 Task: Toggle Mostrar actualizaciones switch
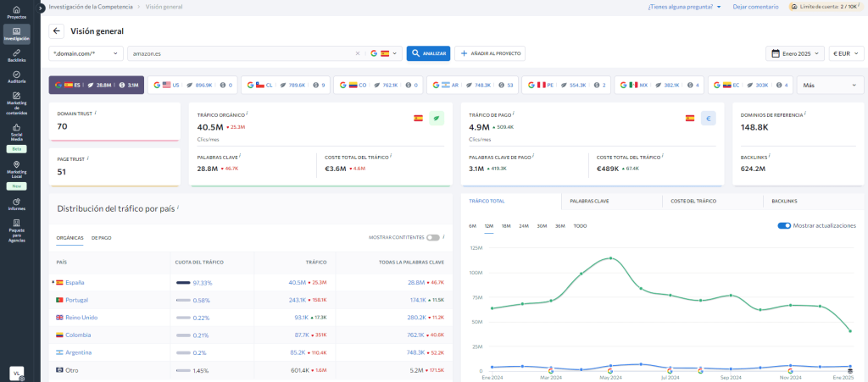click(x=784, y=225)
